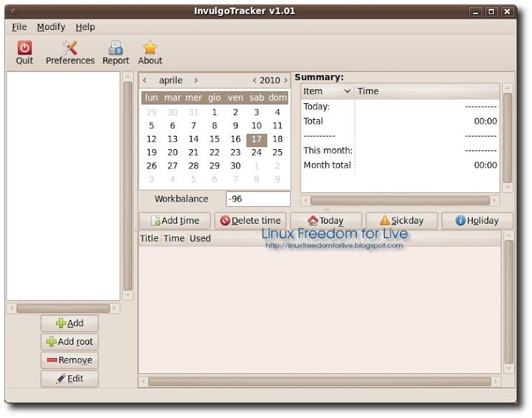Screen dimensions: 532x418
Task: Mark day as Sickday
Action: pos(402,221)
